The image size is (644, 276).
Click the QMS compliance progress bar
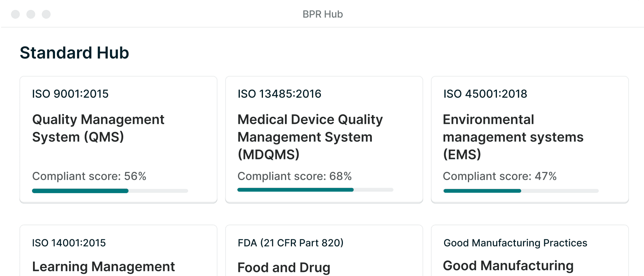coord(110,191)
